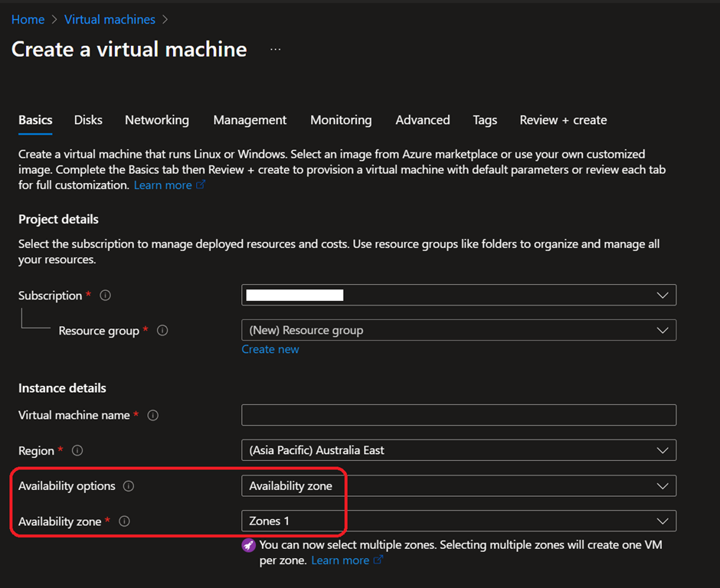Open Learn more link about multiple zones

click(340, 560)
